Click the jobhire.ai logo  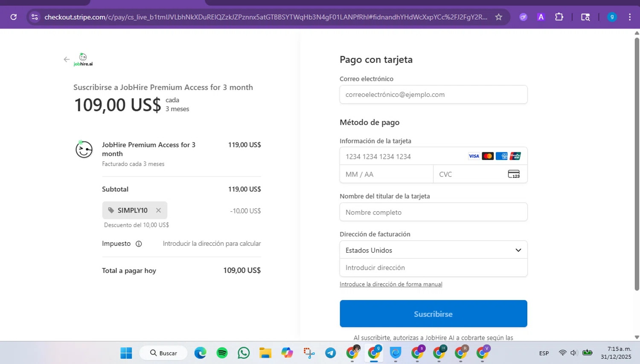coord(83,60)
